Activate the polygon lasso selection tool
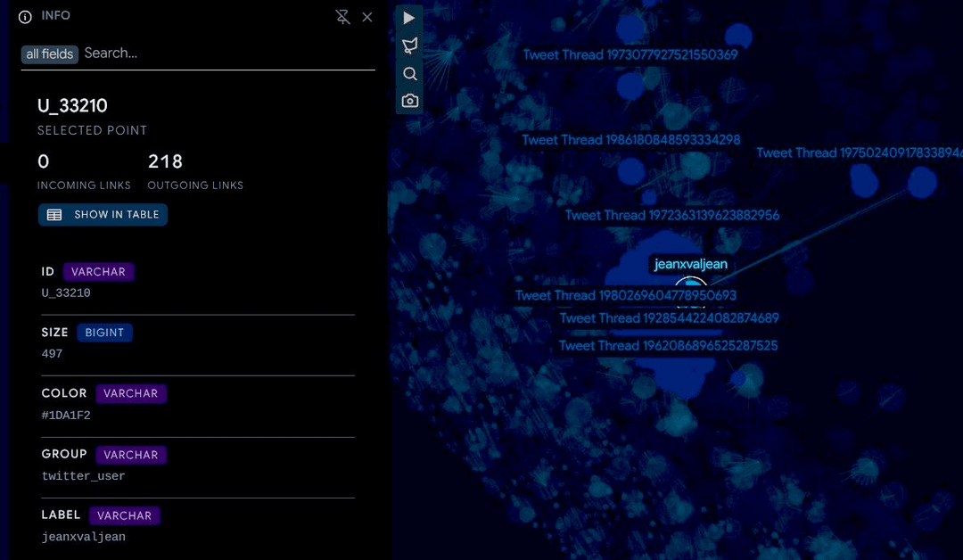Image resolution: width=963 pixels, height=560 pixels. 409,45
